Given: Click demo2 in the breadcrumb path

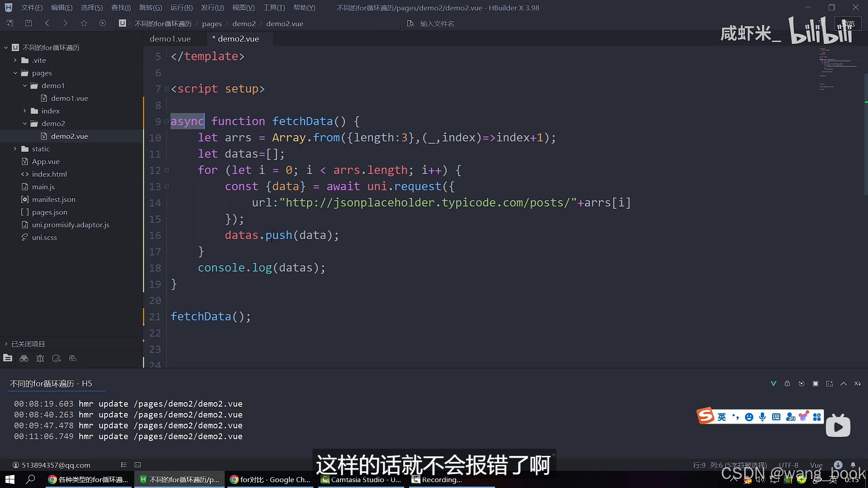Looking at the screenshot, I should coord(244,23).
